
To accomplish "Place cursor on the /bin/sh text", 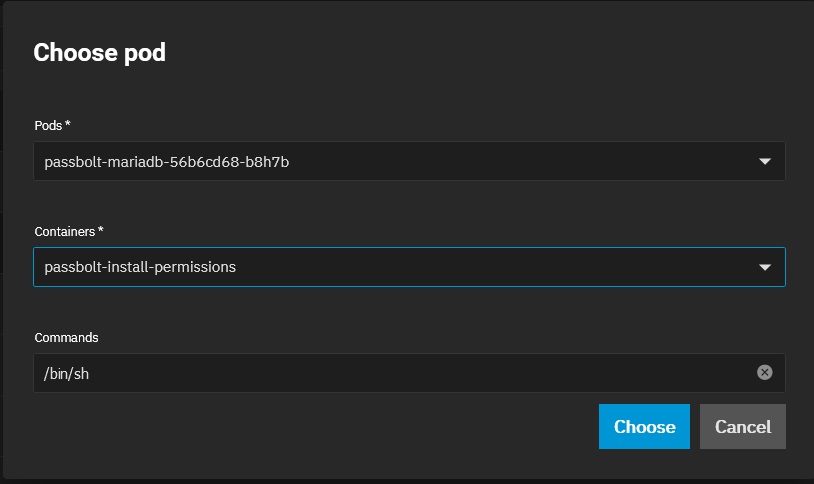I will tap(66, 373).
